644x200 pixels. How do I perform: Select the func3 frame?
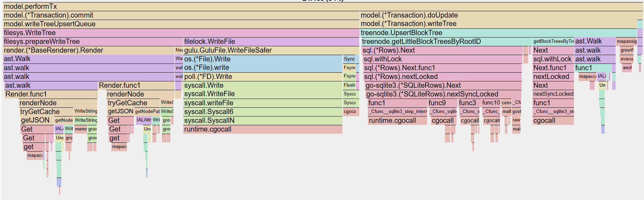pyautogui.click(x=470, y=103)
